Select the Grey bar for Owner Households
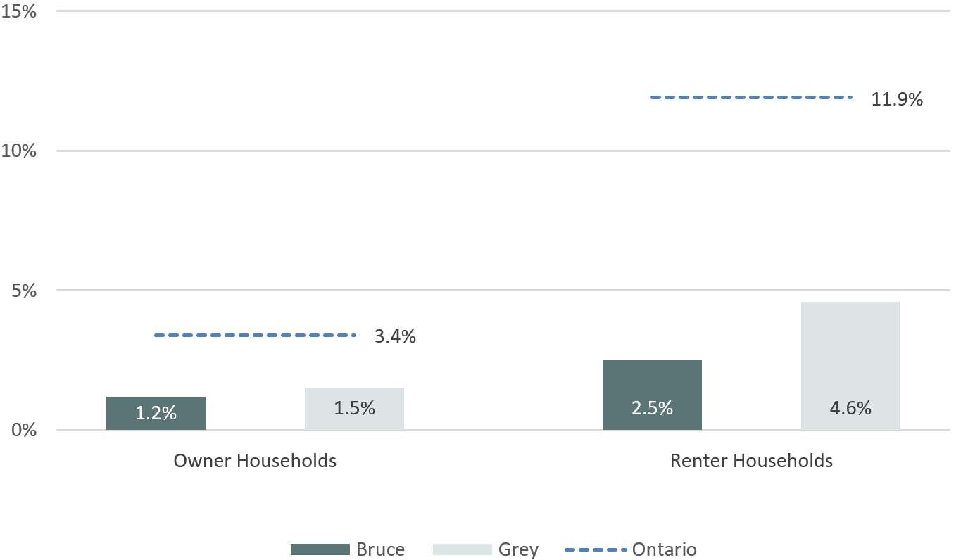The width and height of the screenshot is (968, 560). tap(354, 409)
